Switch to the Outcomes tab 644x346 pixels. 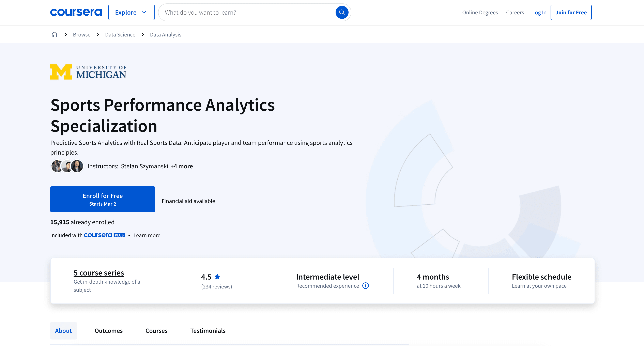(x=108, y=330)
